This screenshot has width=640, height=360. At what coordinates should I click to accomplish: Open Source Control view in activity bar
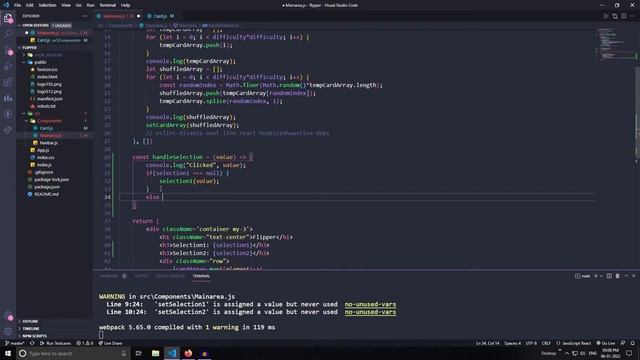(x=8, y=51)
